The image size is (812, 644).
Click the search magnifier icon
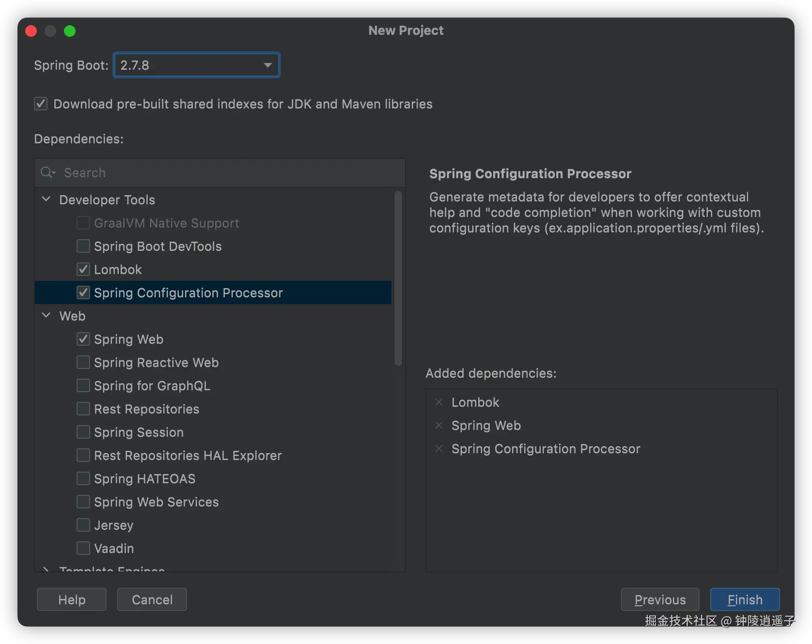(x=47, y=173)
